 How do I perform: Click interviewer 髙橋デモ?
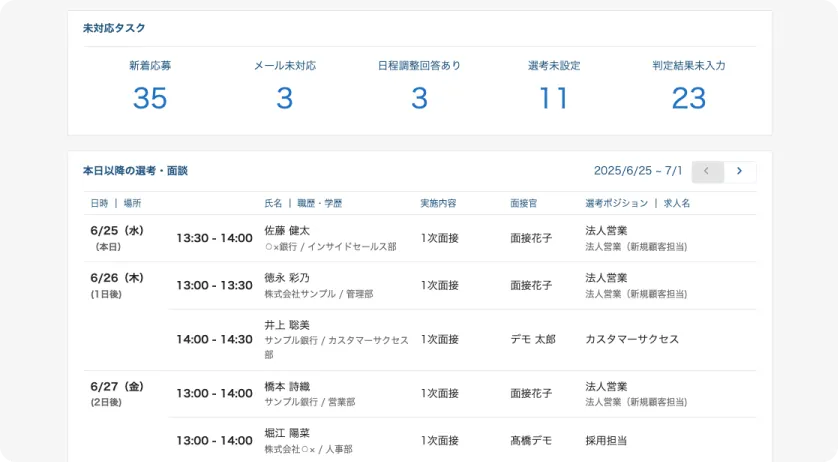pos(531,440)
